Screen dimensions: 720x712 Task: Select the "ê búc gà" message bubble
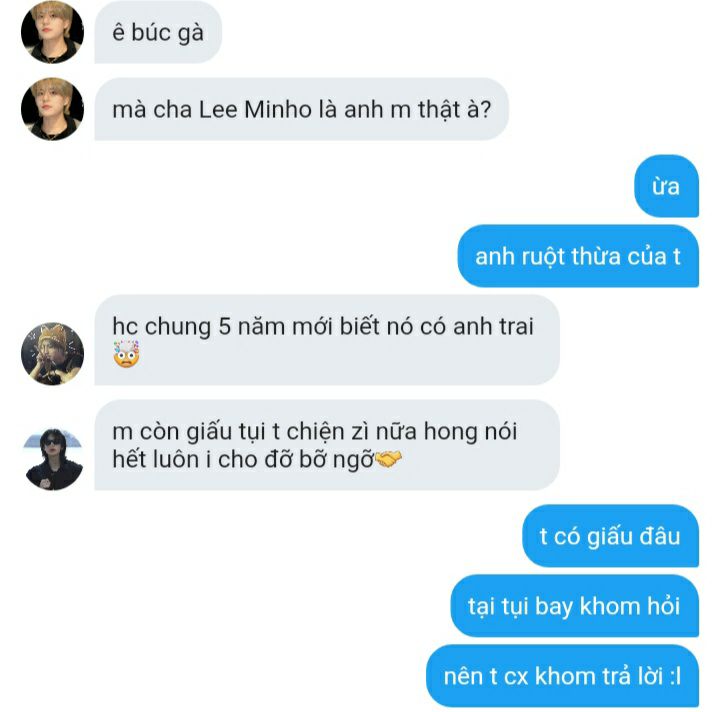(158, 32)
